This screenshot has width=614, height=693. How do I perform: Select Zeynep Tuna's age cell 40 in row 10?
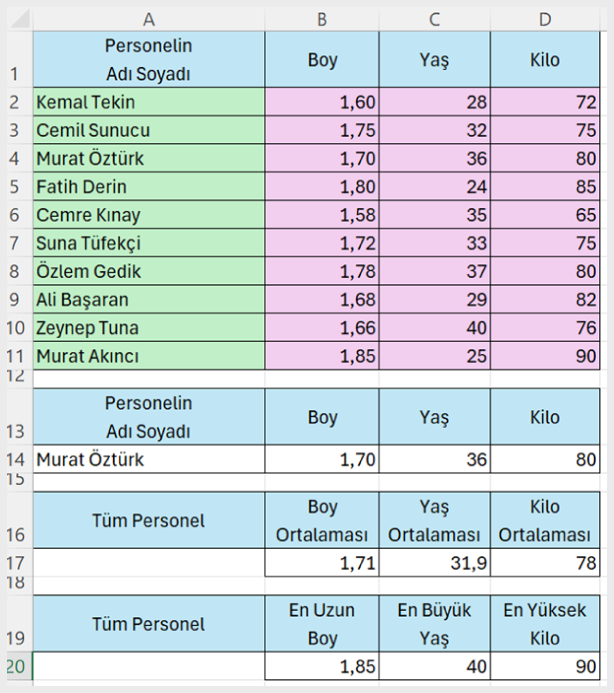tap(435, 327)
